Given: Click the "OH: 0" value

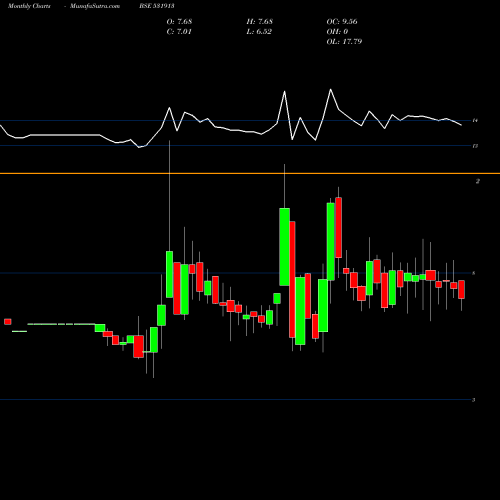Looking at the screenshot, I should click(337, 31).
